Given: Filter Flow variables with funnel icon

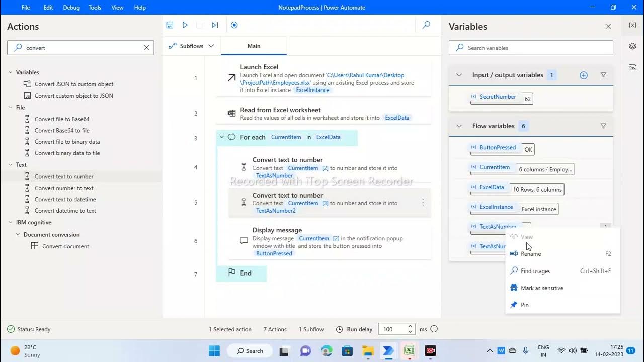Looking at the screenshot, I should point(603,126).
